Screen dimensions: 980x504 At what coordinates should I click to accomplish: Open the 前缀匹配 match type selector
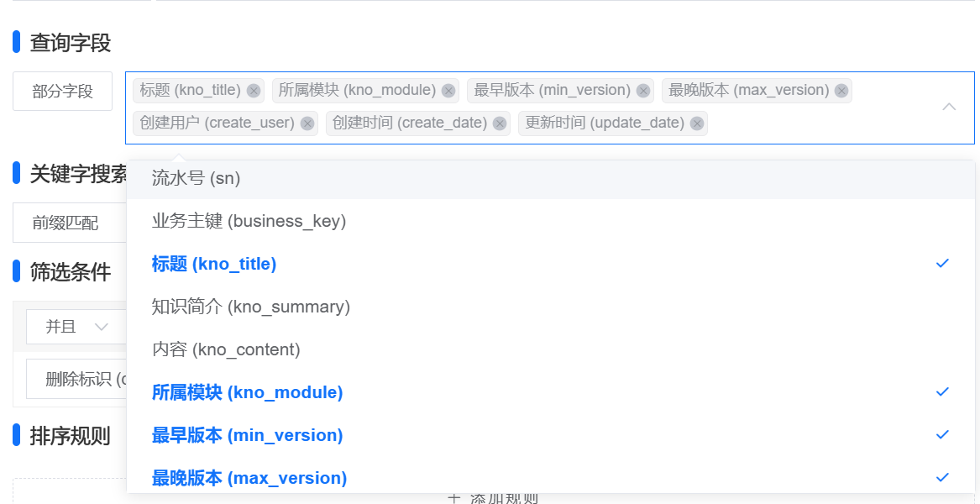point(66,223)
